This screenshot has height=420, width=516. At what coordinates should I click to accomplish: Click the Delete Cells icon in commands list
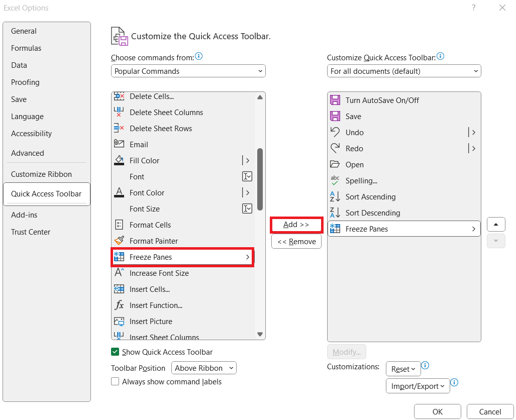119,96
